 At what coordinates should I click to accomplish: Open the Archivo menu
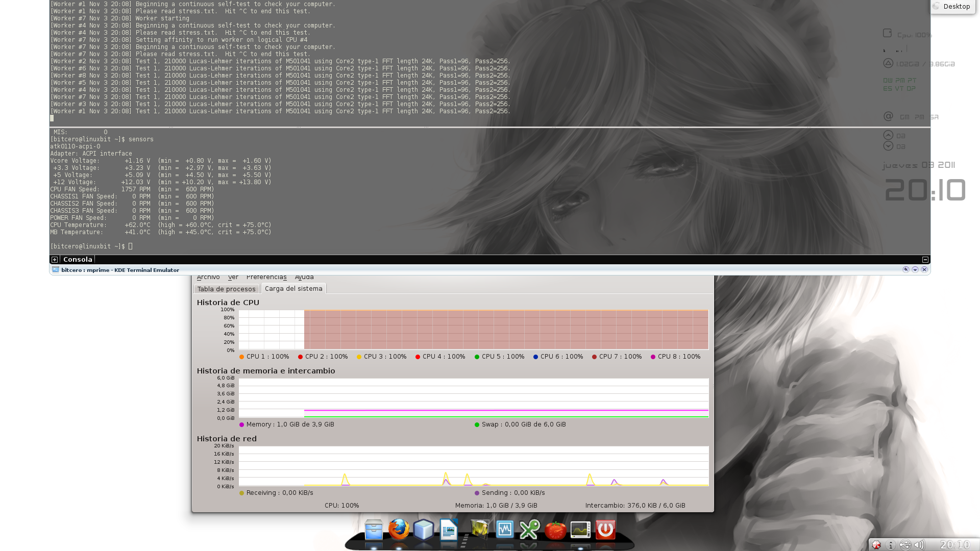208,277
